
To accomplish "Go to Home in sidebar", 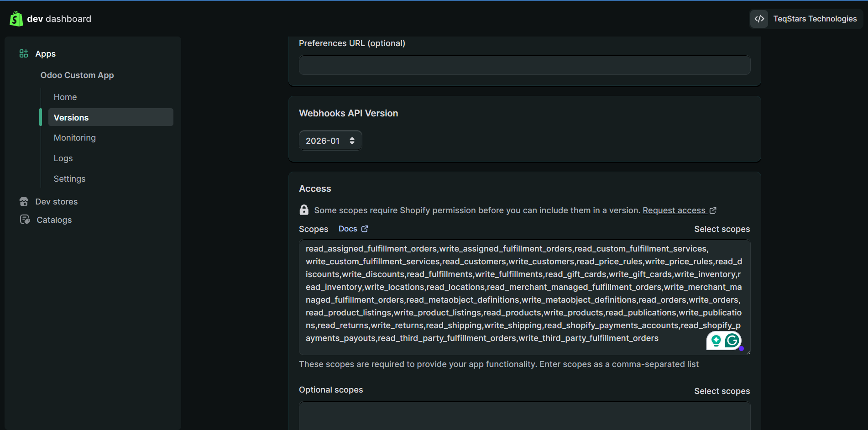I will [x=65, y=97].
